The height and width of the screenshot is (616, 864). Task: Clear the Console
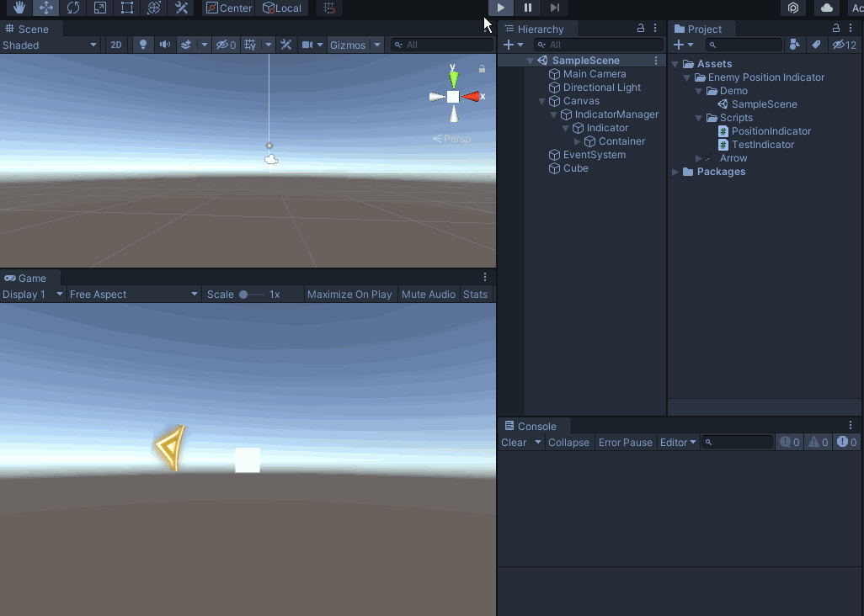point(514,443)
